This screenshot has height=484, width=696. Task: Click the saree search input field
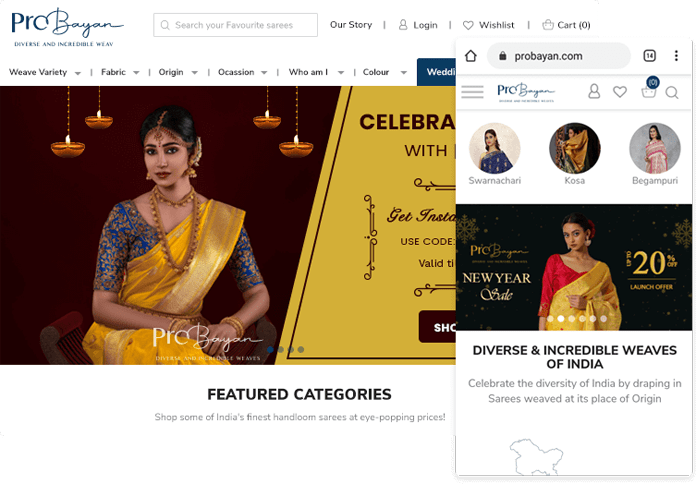pos(235,25)
